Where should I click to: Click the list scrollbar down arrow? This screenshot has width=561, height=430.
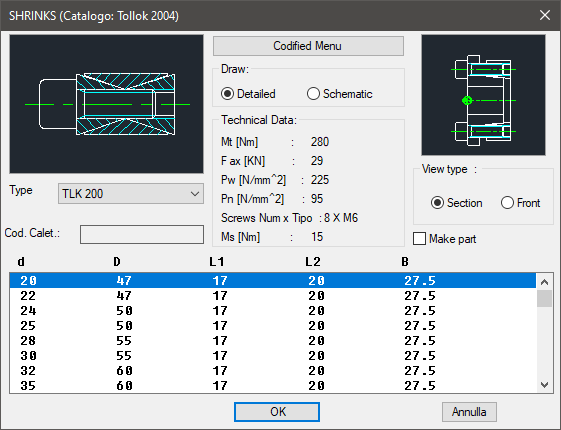(545, 385)
